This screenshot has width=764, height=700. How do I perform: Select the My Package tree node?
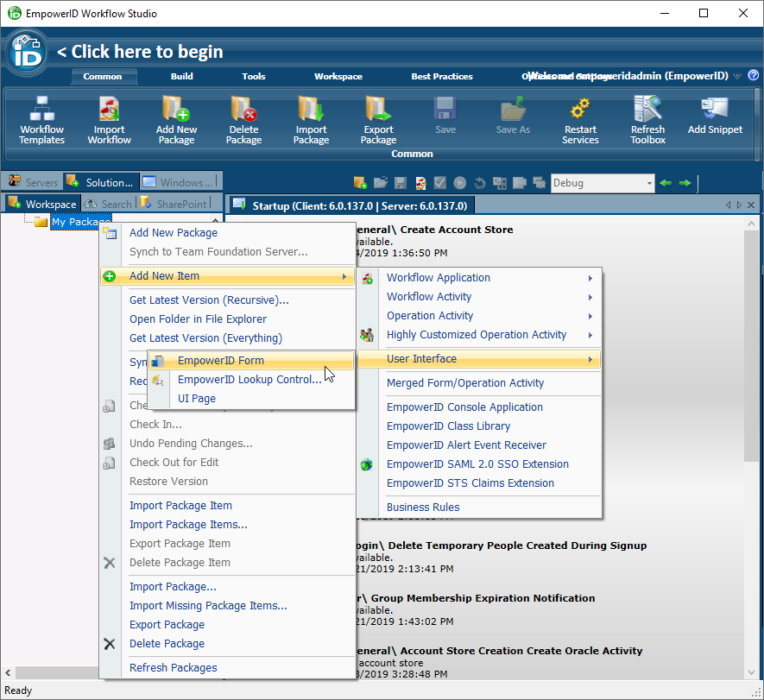79,222
